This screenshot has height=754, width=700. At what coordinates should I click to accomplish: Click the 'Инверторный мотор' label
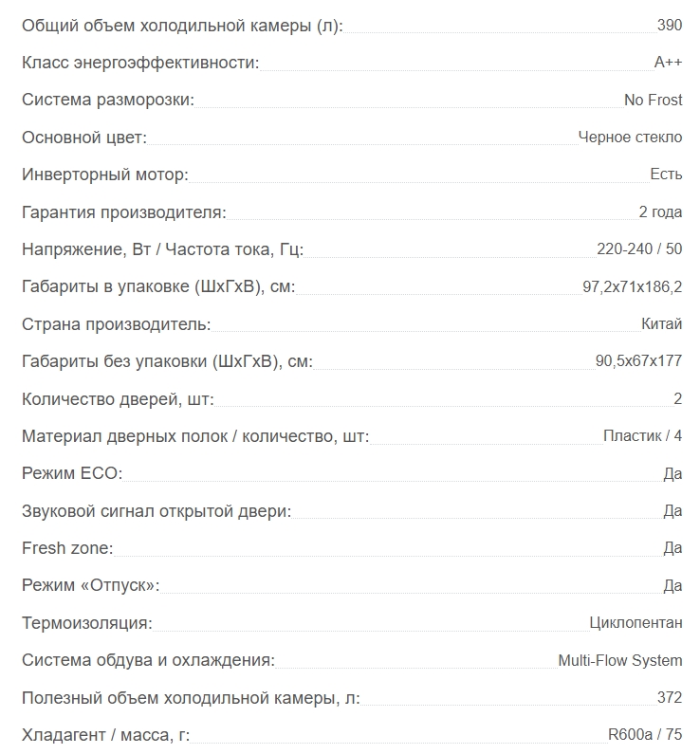104,175
